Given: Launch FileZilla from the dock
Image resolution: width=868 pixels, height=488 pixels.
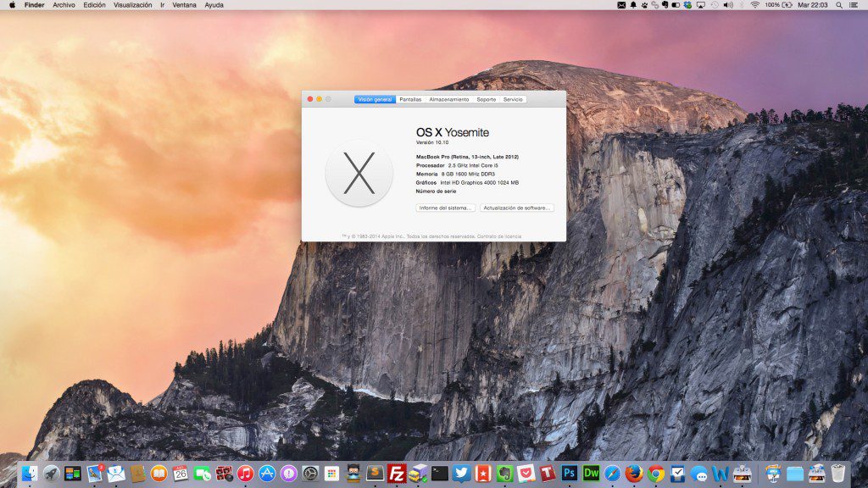Looking at the screenshot, I should (397, 474).
